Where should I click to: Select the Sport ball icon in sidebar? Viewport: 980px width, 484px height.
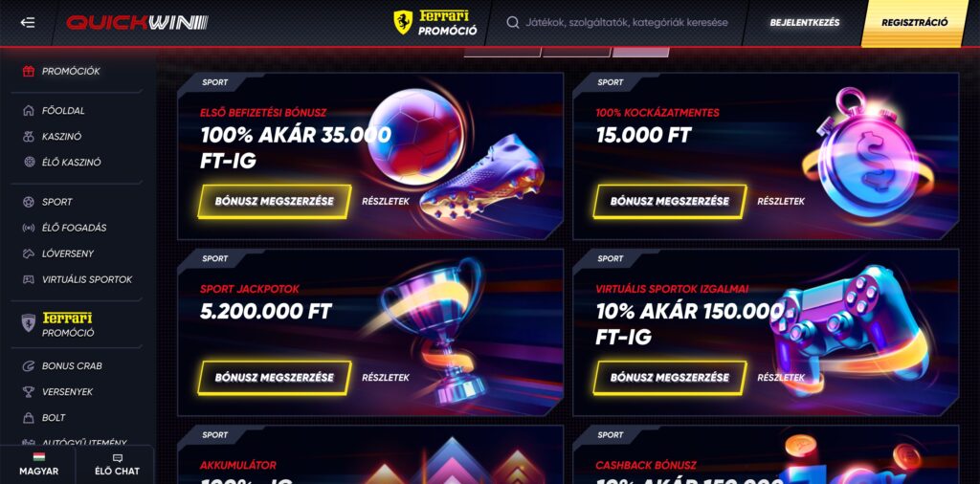[x=28, y=202]
